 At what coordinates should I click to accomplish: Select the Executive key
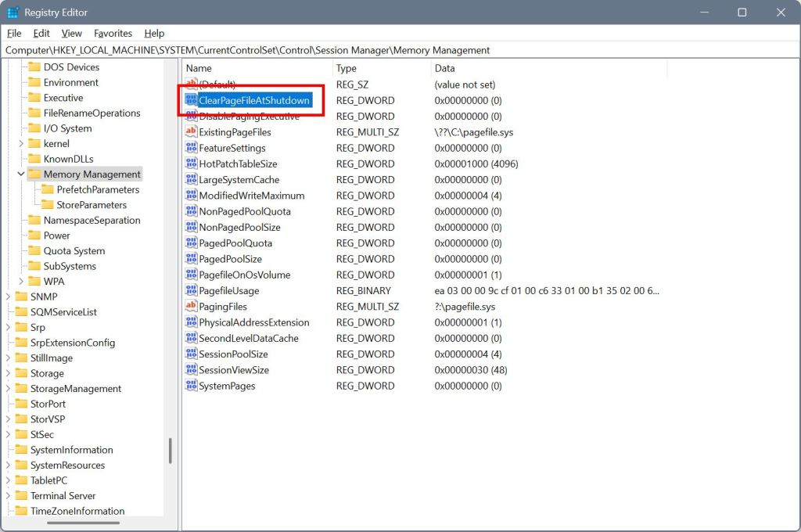point(63,98)
